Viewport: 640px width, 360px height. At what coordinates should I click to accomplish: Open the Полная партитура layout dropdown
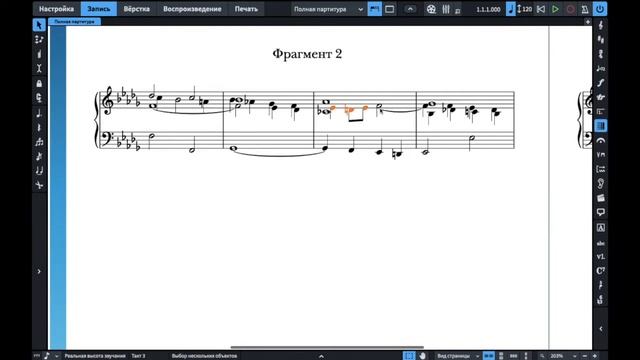[x=328, y=9]
